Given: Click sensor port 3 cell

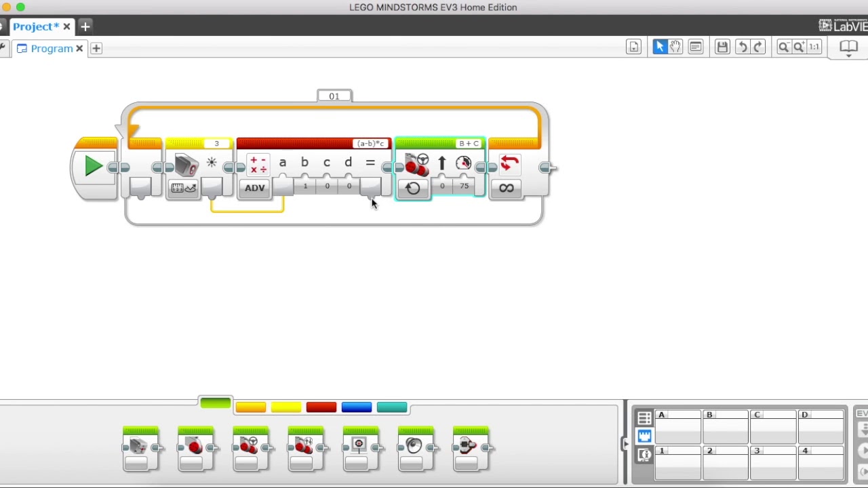Looking at the screenshot, I should (774, 464).
